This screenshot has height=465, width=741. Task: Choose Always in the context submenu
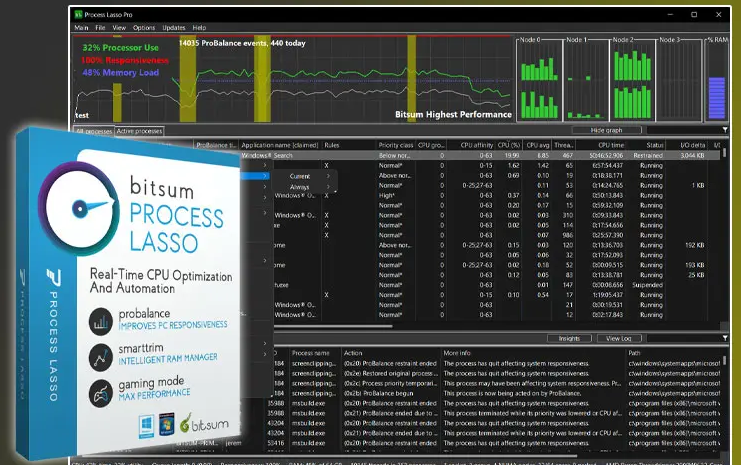coord(299,187)
